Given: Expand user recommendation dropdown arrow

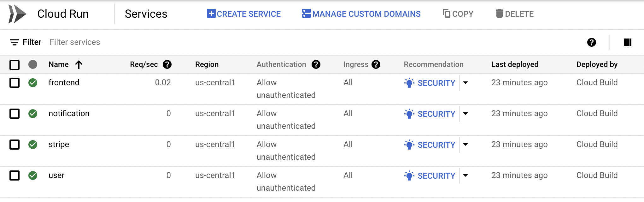Looking at the screenshot, I should pos(465,175).
